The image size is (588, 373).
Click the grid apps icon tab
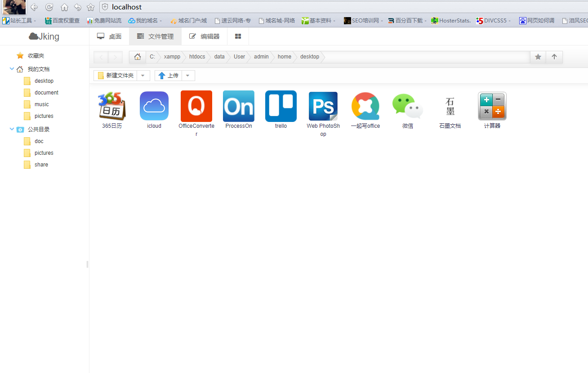click(238, 36)
